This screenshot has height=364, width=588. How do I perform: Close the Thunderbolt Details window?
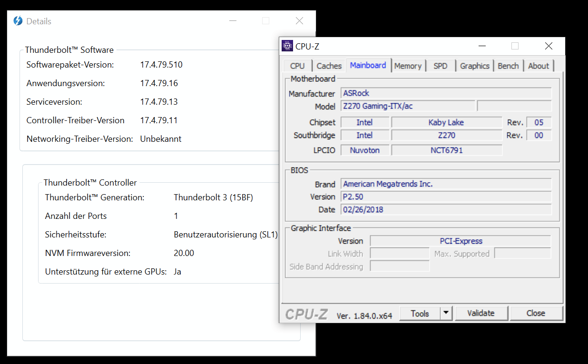pos(299,21)
